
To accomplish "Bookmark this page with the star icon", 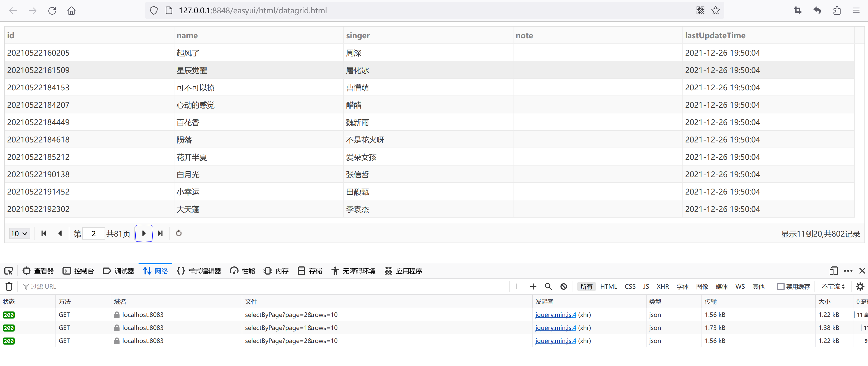I will click(x=716, y=11).
